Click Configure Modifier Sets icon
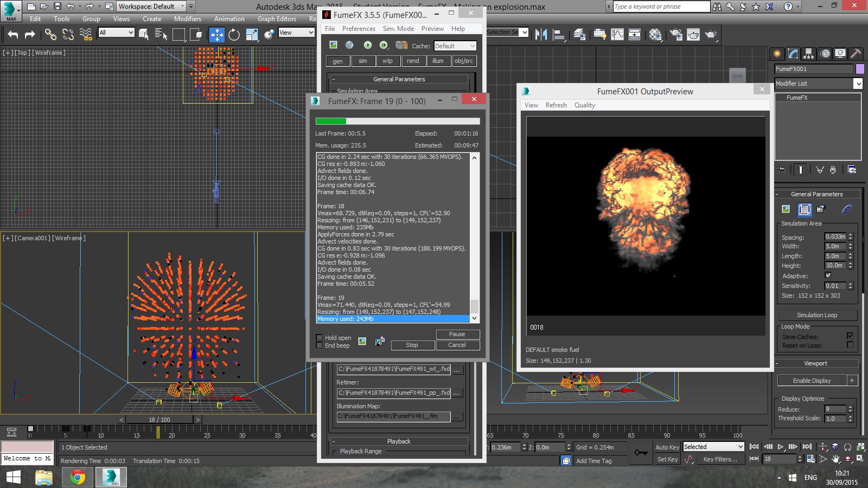This screenshot has width=868, height=488. click(x=852, y=170)
